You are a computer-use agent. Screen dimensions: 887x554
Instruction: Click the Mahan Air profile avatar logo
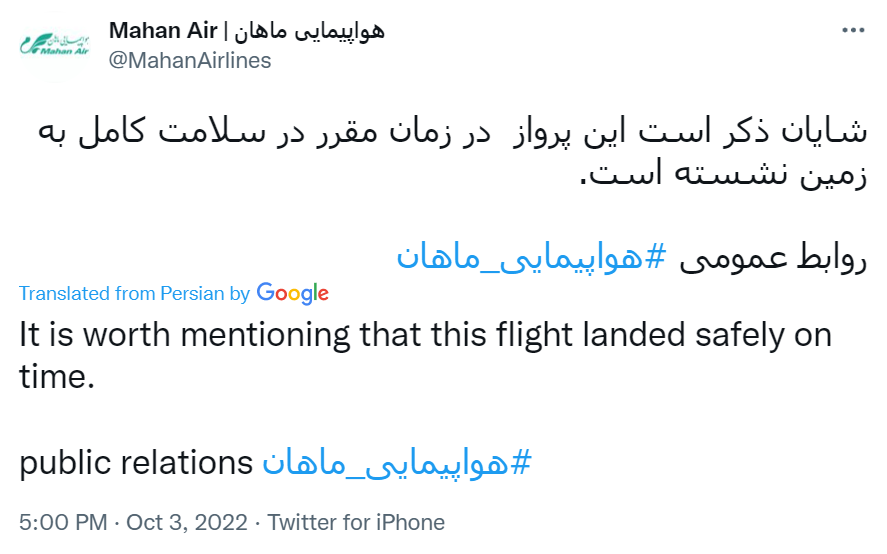click(x=54, y=46)
